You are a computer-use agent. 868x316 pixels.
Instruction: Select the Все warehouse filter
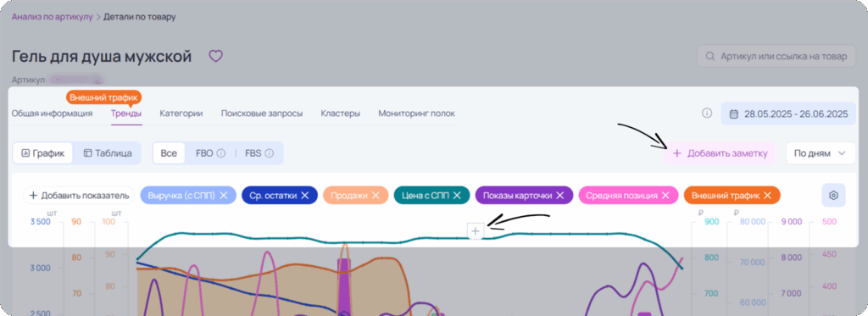(169, 153)
